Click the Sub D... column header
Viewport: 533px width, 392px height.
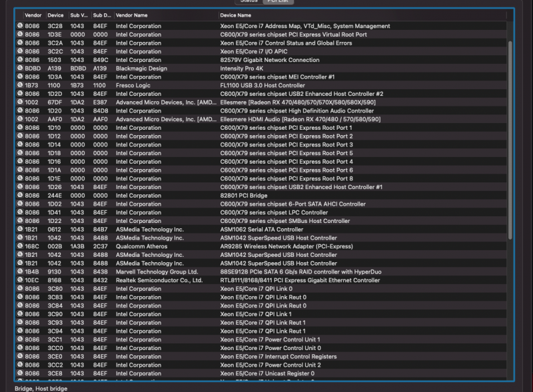(x=102, y=15)
